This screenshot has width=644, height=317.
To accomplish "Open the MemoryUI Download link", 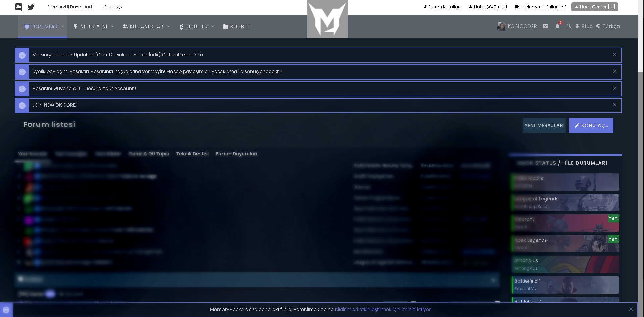I will click(70, 7).
